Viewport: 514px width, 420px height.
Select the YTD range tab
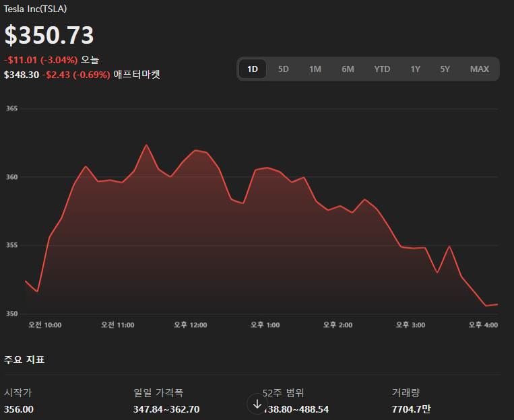[x=382, y=69]
